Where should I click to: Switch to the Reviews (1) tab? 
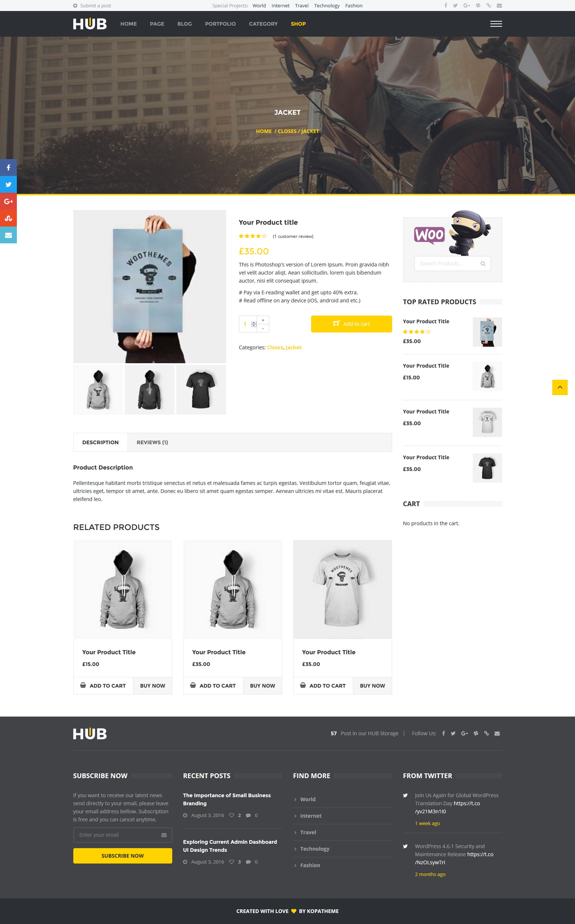(152, 442)
